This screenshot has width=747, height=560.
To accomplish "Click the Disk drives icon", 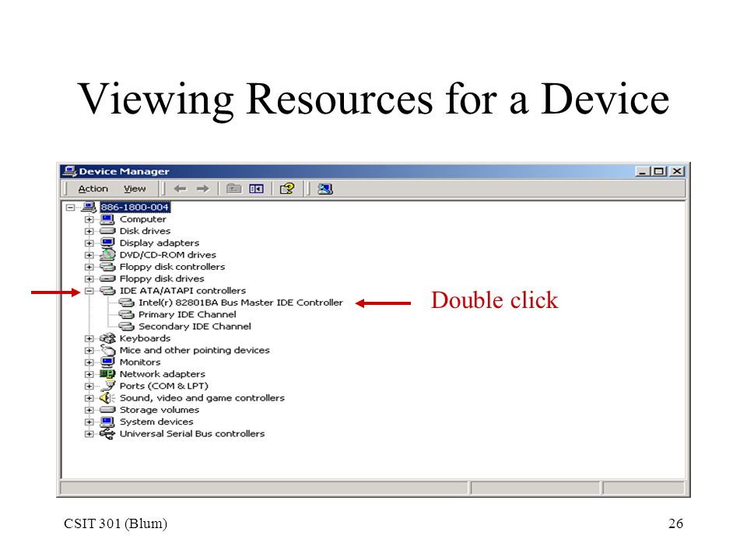I will [107, 231].
